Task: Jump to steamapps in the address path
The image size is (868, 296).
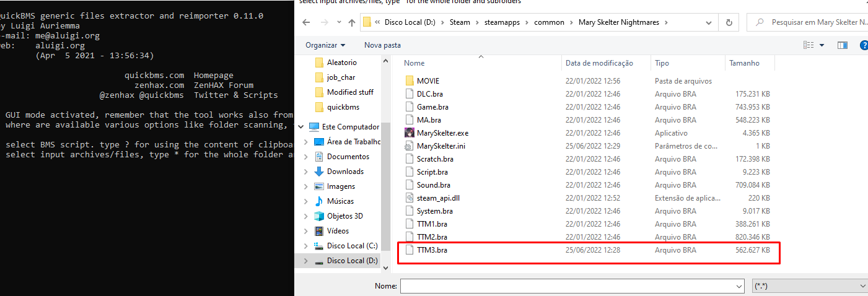Action: point(503,22)
